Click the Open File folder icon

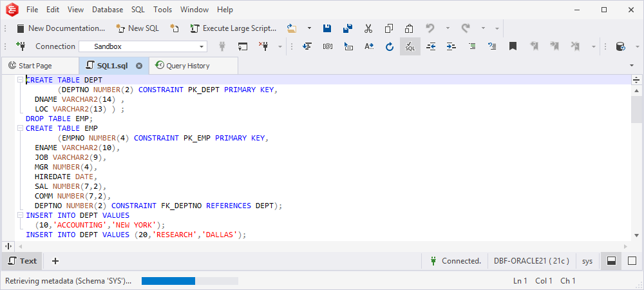[292, 28]
